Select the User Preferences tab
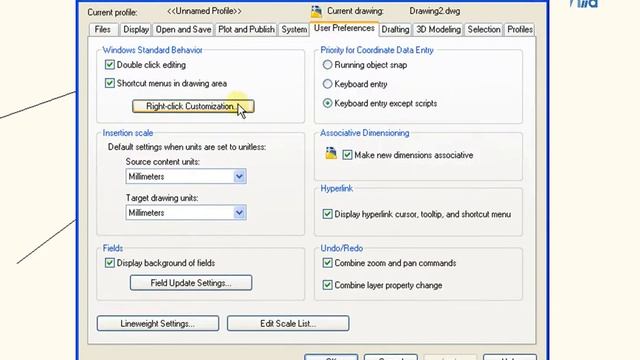The image size is (640, 360). pos(344,28)
